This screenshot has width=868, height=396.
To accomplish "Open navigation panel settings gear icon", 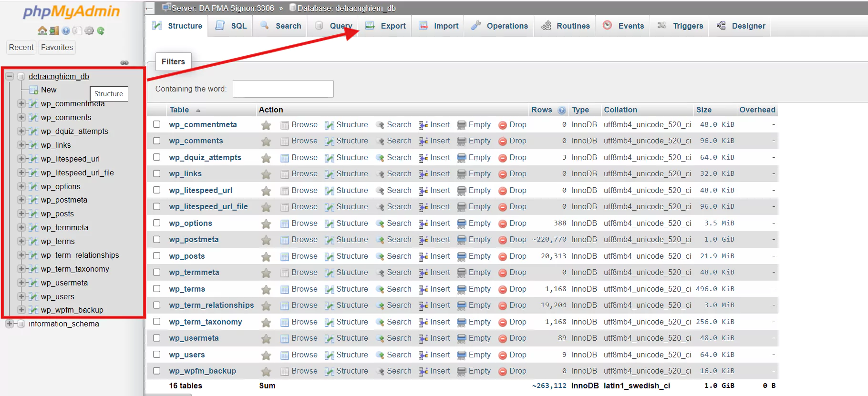I will pyautogui.click(x=89, y=31).
